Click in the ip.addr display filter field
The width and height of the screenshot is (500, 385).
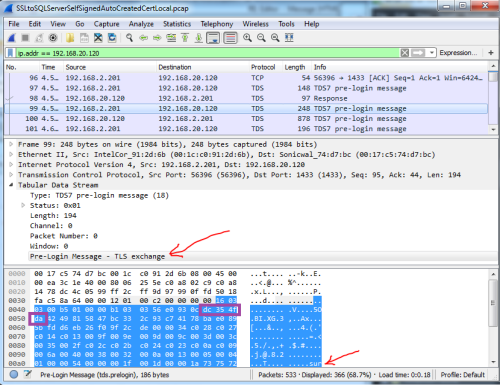(207, 53)
